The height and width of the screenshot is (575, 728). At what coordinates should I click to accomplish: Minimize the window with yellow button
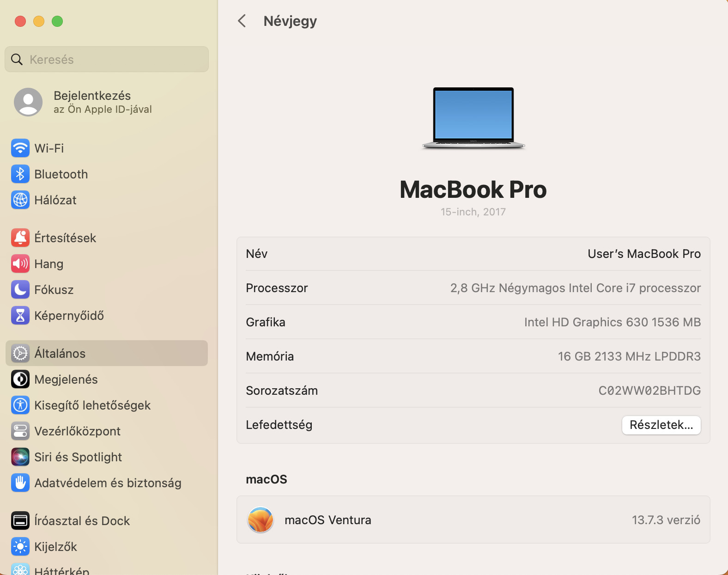(x=39, y=21)
